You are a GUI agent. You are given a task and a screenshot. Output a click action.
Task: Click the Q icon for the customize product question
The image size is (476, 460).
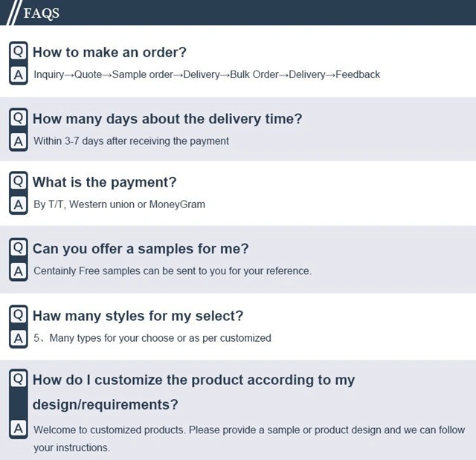[x=18, y=379]
